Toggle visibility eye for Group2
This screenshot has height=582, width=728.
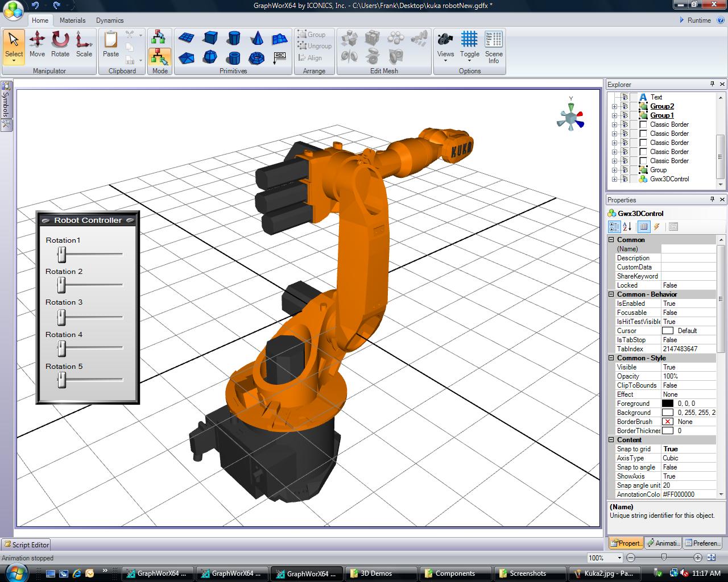pos(625,106)
